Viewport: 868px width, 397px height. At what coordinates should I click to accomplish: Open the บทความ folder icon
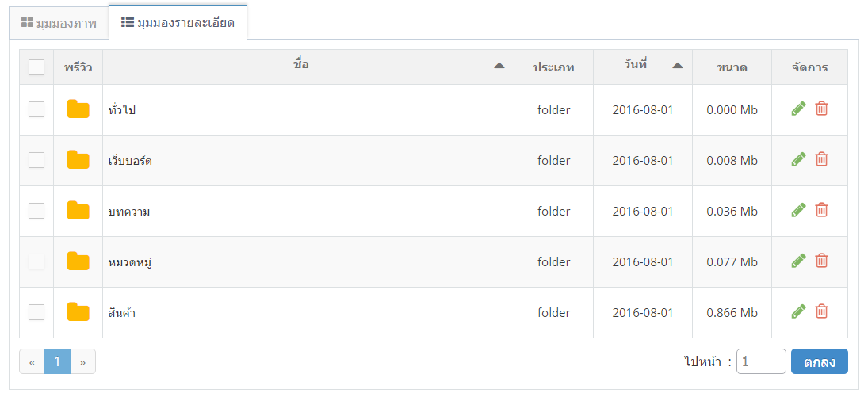[78, 211]
